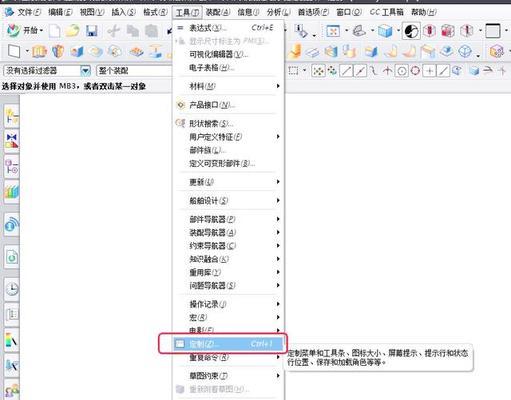Choose 表达式 in the tools menu

pyautogui.click(x=228, y=28)
